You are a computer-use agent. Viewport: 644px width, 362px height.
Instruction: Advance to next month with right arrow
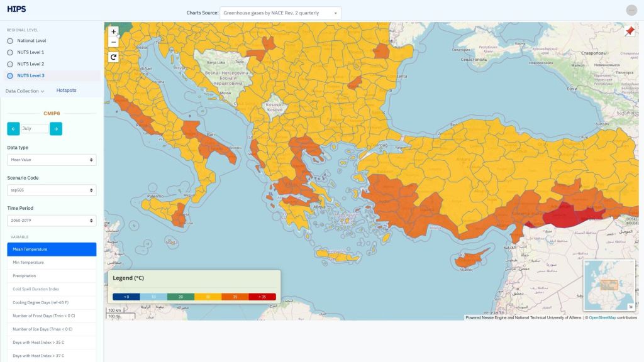pyautogui.click(x=56, y=129)
